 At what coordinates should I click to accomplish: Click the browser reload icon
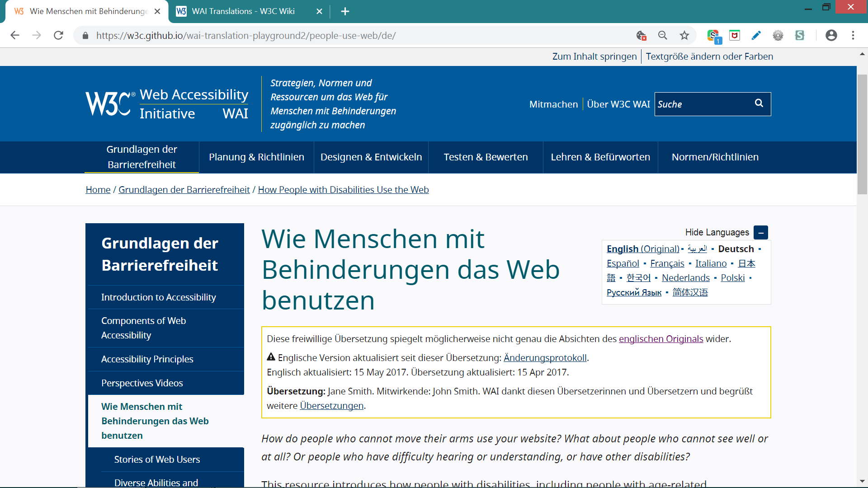(58, 35)
